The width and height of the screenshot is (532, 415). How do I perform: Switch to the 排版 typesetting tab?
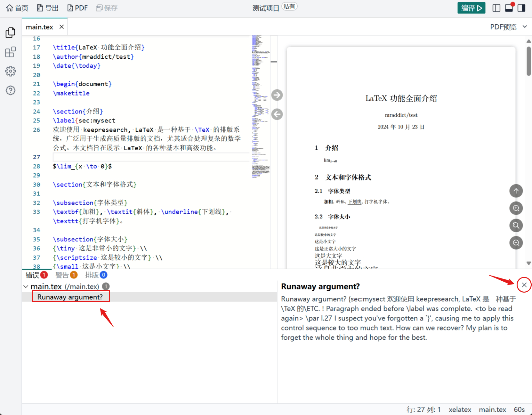[96, 275]
